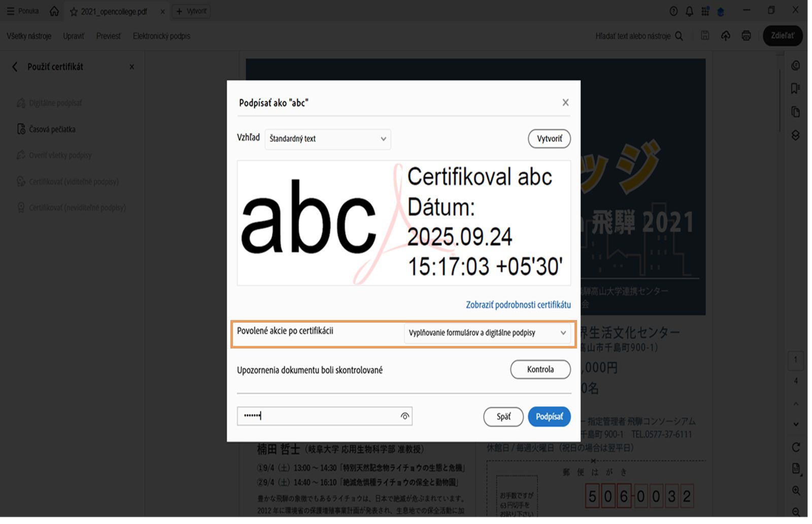Screen dimensions: 812x524
Task: Upload the file to the cloud
Action: [x=726, y=36]
